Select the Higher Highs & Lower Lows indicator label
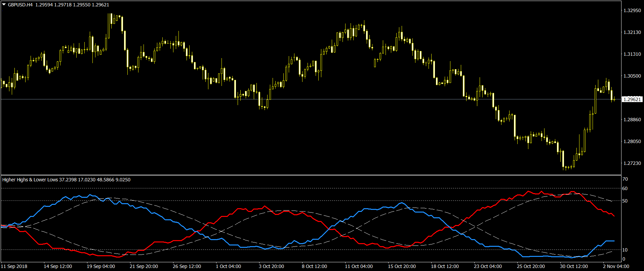Image resolution: width=644 pixels, height=271 pixels. tap(30, 180)
